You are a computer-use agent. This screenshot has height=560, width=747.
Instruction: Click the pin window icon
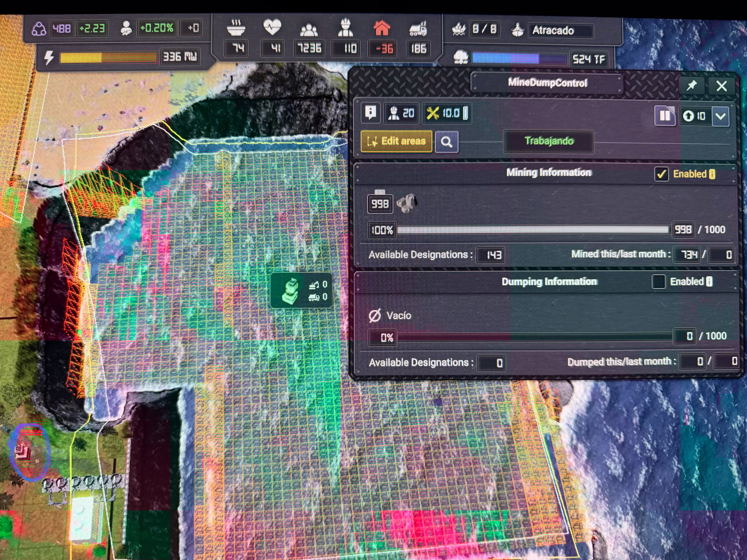(x=691, y=86)
